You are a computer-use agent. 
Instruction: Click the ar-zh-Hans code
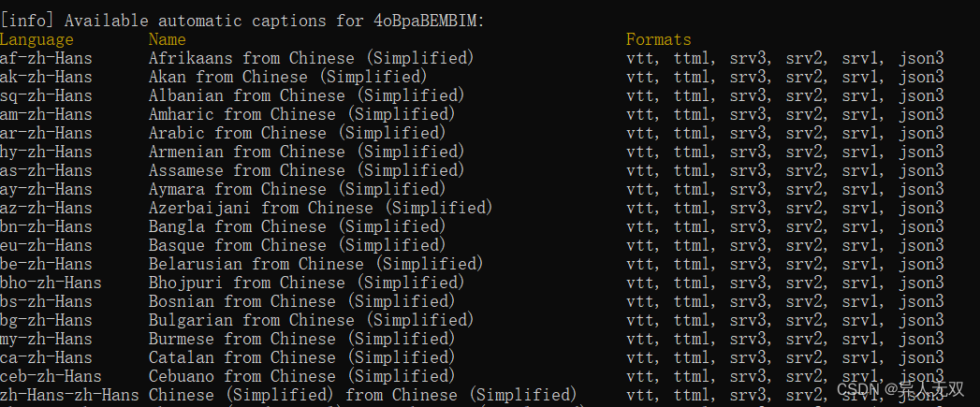[46, 134]
